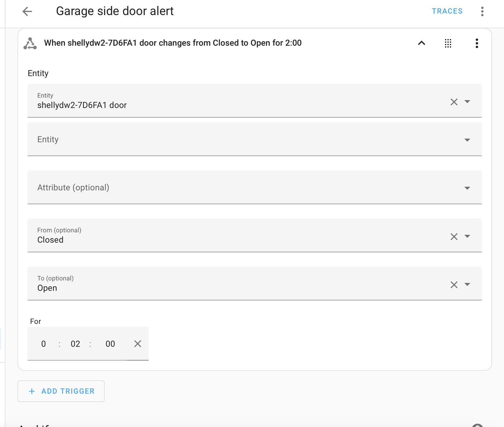The width and height of the screenshot is (504, 427).
Task: Clear the From state value Closed
Action: pyautogui.click(x=454, y=237)
